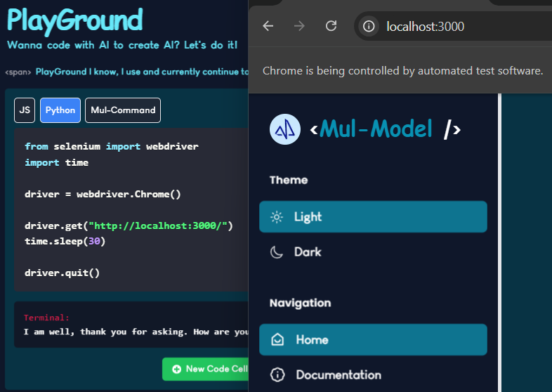The width and height of the screenshot is (552, 392).
Task: Click the Mul-Model sailboat logo icon
Action: (x=285, y=129)
